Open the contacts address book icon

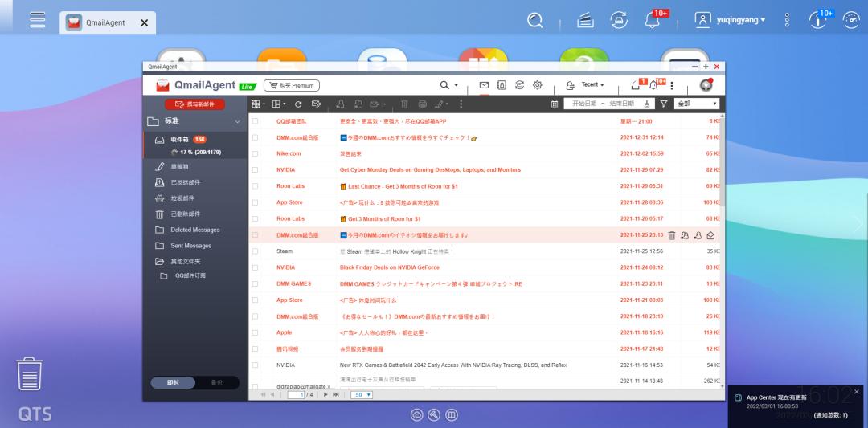pyautogui.click(x=502, y=85)
